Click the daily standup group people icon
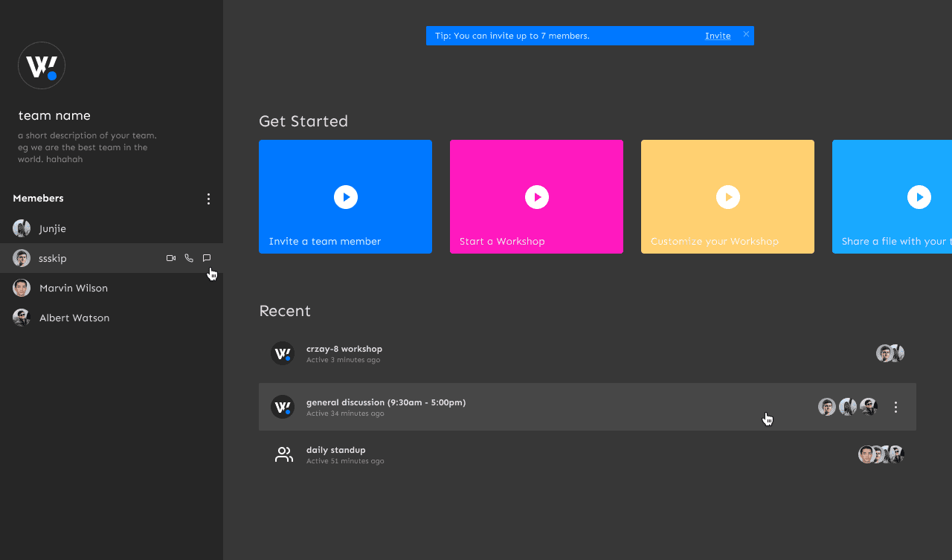Viewport: 952px width, 560px height. click(x=283, y=454)
